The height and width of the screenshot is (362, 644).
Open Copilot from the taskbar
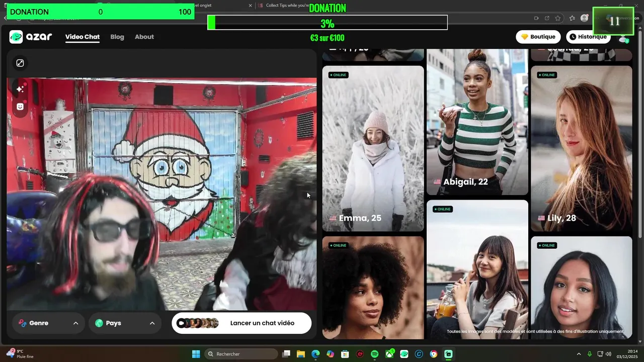pyautogui.click(x=330, y=354)
